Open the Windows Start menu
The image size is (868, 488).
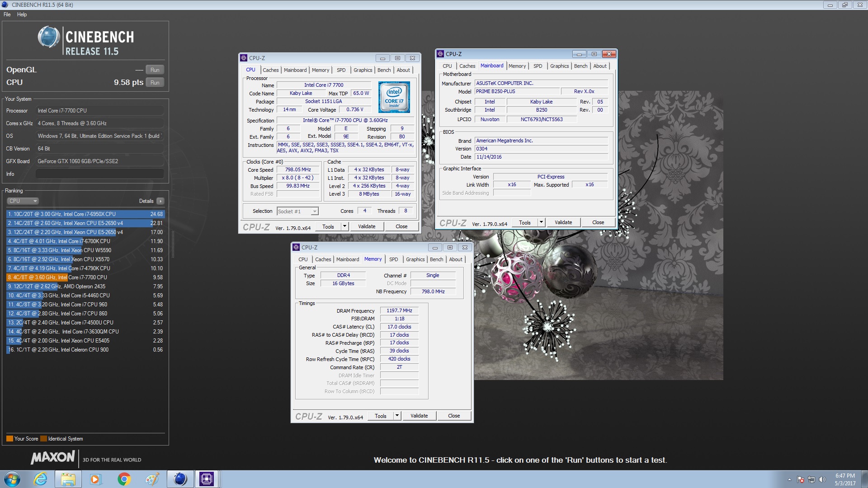tap(12, 479)
